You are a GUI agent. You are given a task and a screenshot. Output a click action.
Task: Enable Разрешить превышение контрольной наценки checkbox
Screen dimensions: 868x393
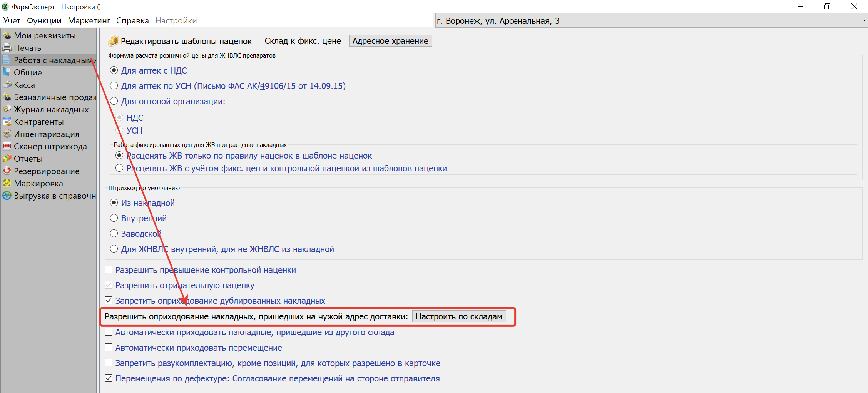click(x=109, y=270)
